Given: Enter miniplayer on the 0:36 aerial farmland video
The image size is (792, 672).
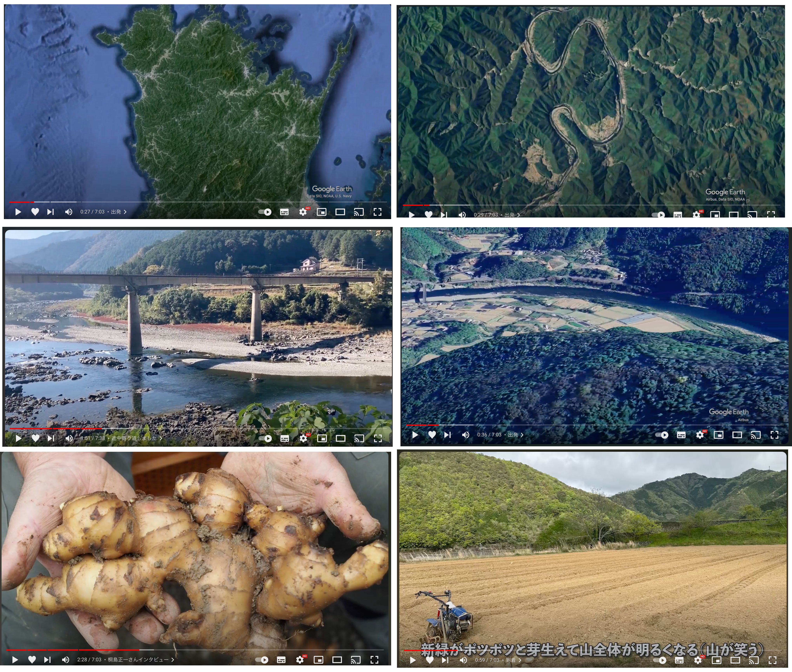Looking at the screenshot, I should [x=718, y=435].
